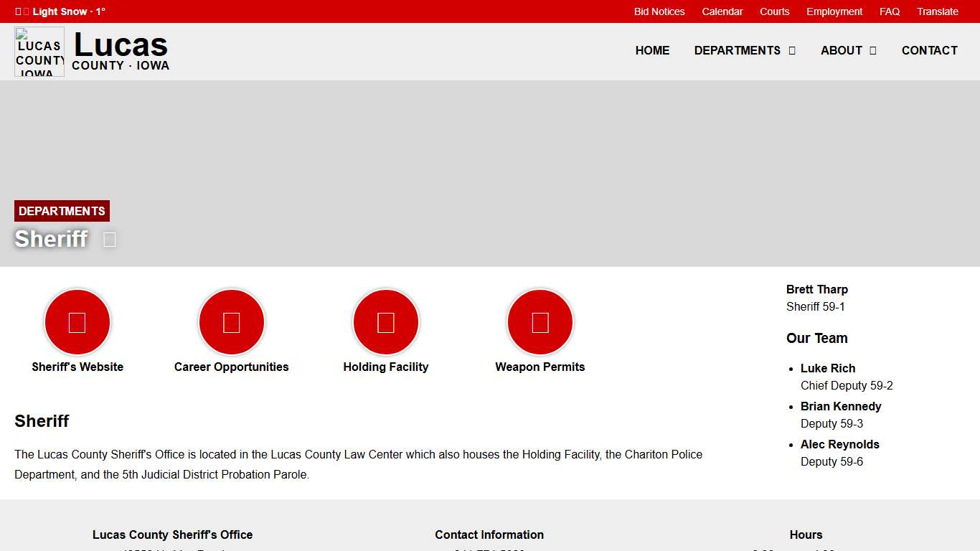Visit the Calendar page

click(x=722, y=11)
